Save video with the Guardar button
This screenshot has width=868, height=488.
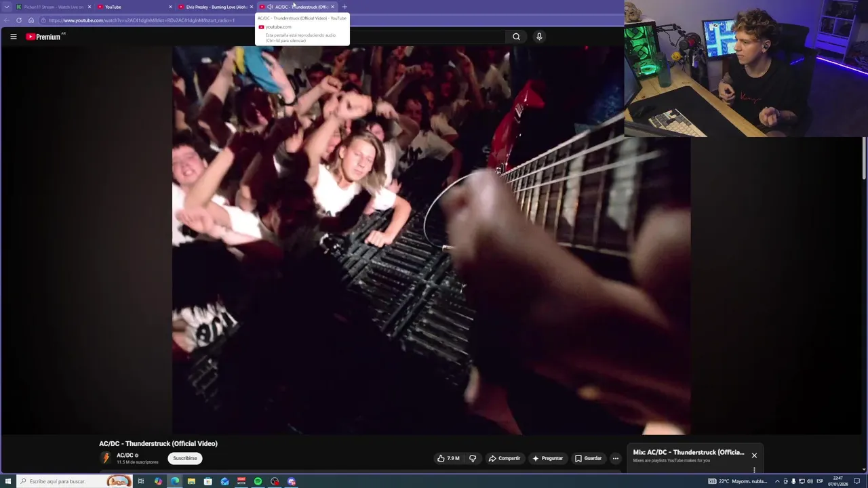(x=588, y=458)
